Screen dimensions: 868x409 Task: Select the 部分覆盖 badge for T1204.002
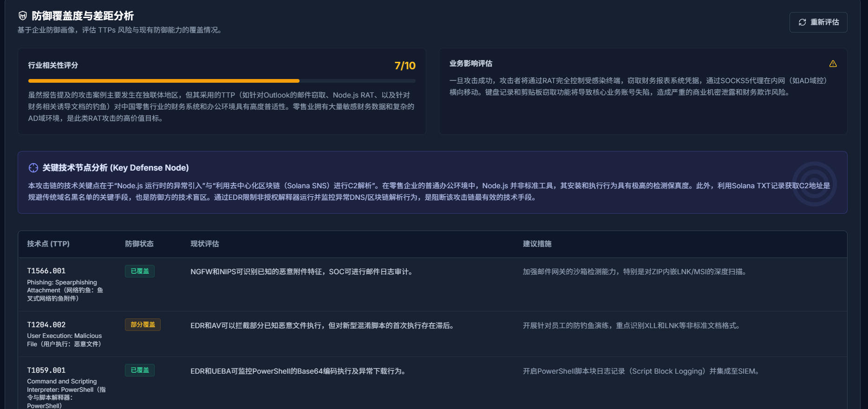(143, 324)
